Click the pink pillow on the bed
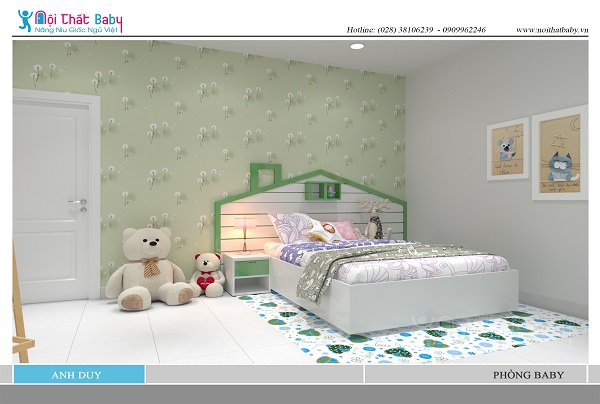Viewport: 600px width, 404px height. tap(341, 230)
